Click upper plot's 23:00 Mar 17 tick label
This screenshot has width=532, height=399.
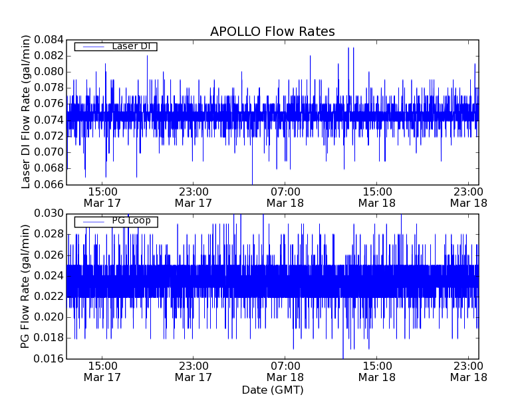194,197
